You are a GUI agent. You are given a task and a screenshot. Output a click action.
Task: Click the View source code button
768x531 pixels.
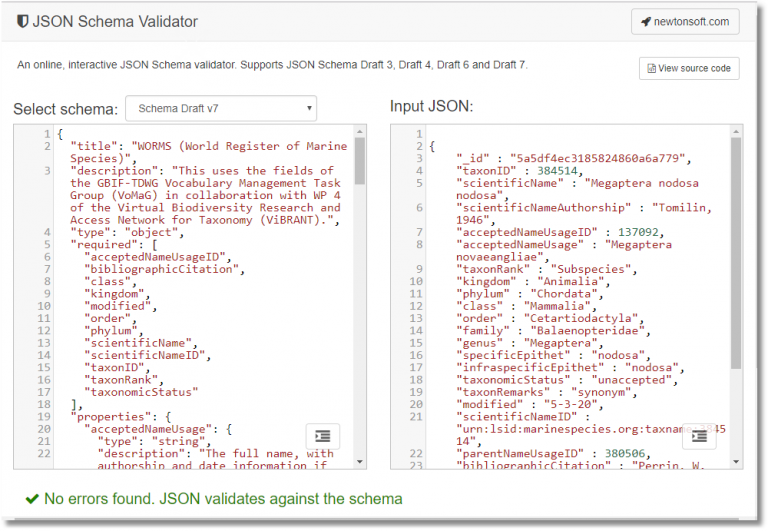tap(689, 69)
